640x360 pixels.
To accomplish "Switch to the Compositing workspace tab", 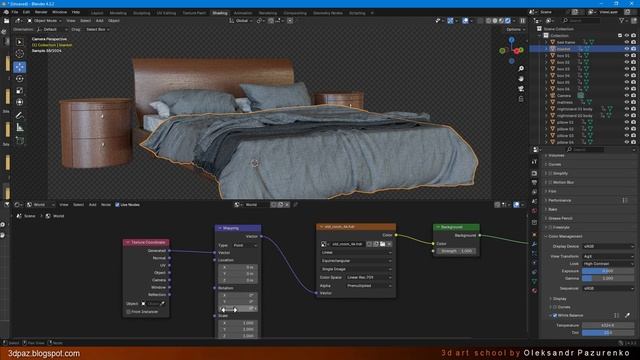I will coord(295,13).
